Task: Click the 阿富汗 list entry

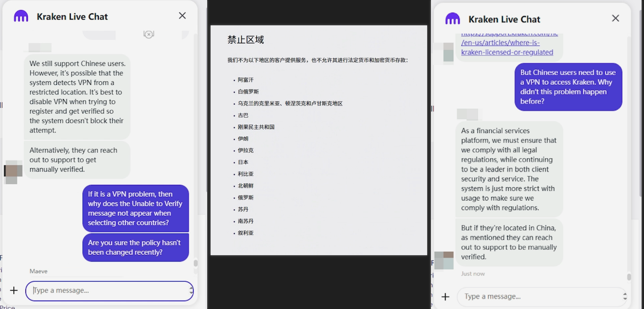Action: point(246,80)
